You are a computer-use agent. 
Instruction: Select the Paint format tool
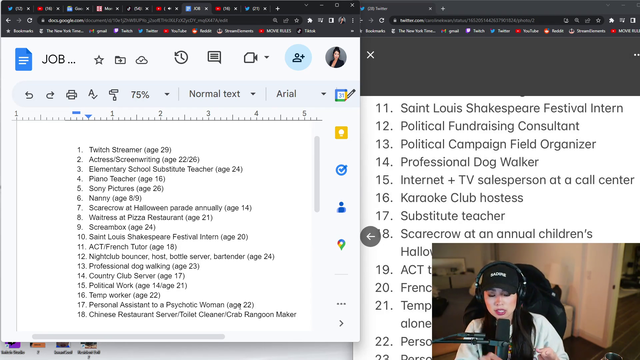tap(113, 95)
